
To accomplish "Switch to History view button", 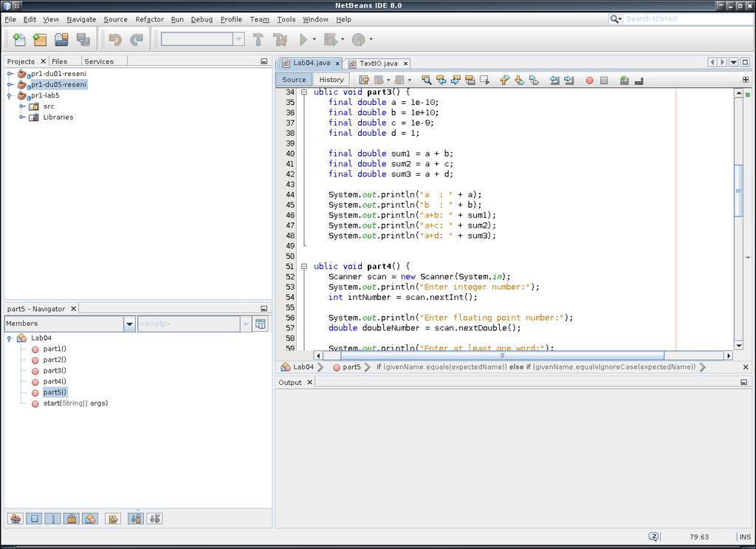I will (x=331, y=80).
